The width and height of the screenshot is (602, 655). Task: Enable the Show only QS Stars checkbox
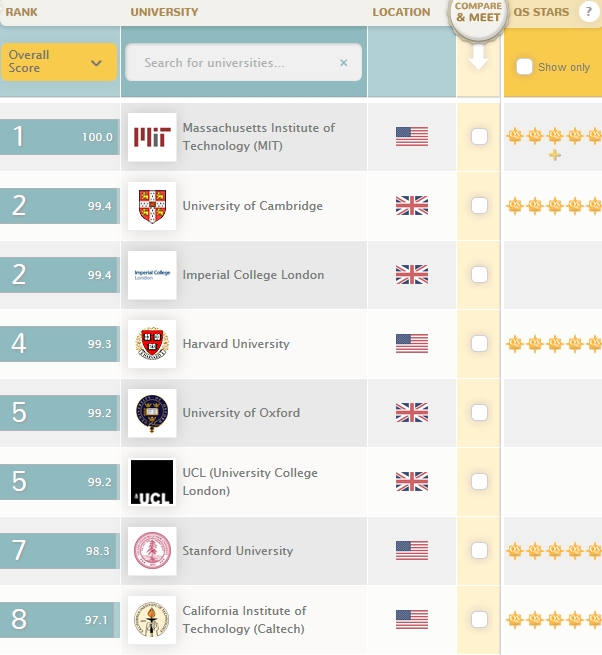[x=524, y=67]
